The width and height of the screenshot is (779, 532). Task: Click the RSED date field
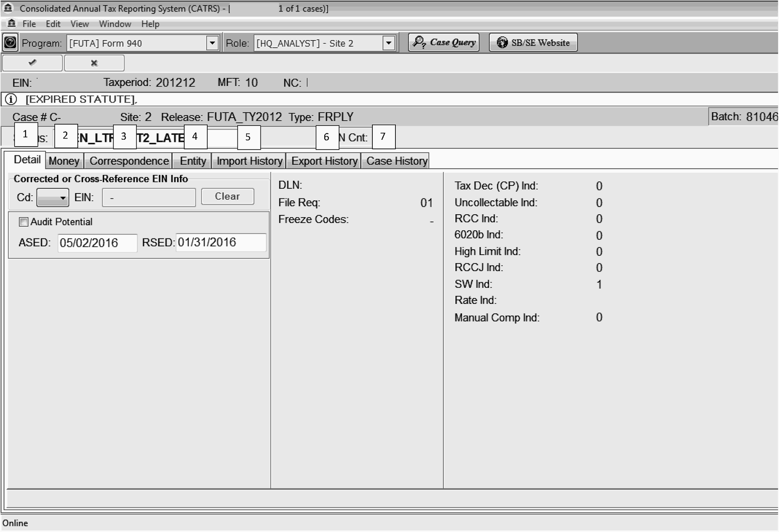pyautogui.click(x=220, y=242)
